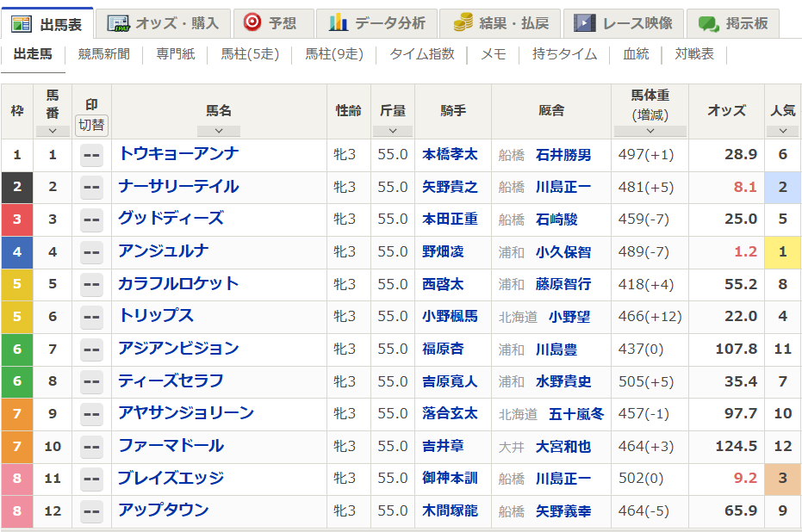Screen dimensions: 802x532
Task: Open the 対戦表 sub-tab
Action: [x=694, y=54]
